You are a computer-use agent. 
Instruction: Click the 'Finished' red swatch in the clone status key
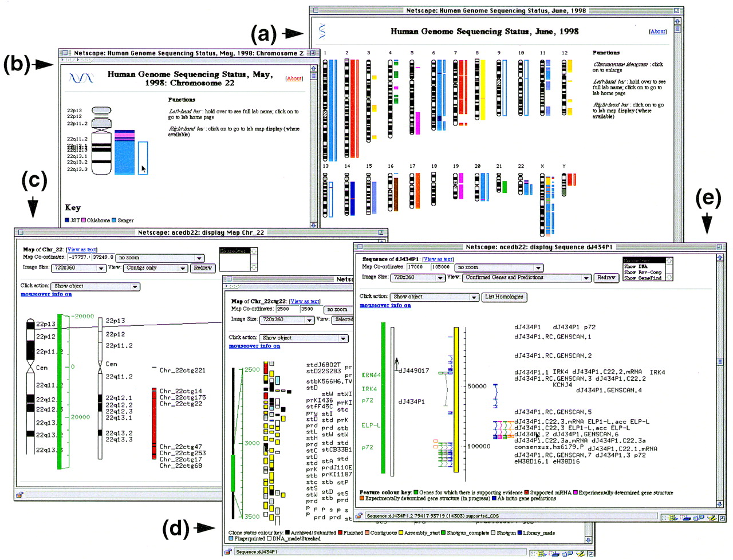tap(341, 533)
